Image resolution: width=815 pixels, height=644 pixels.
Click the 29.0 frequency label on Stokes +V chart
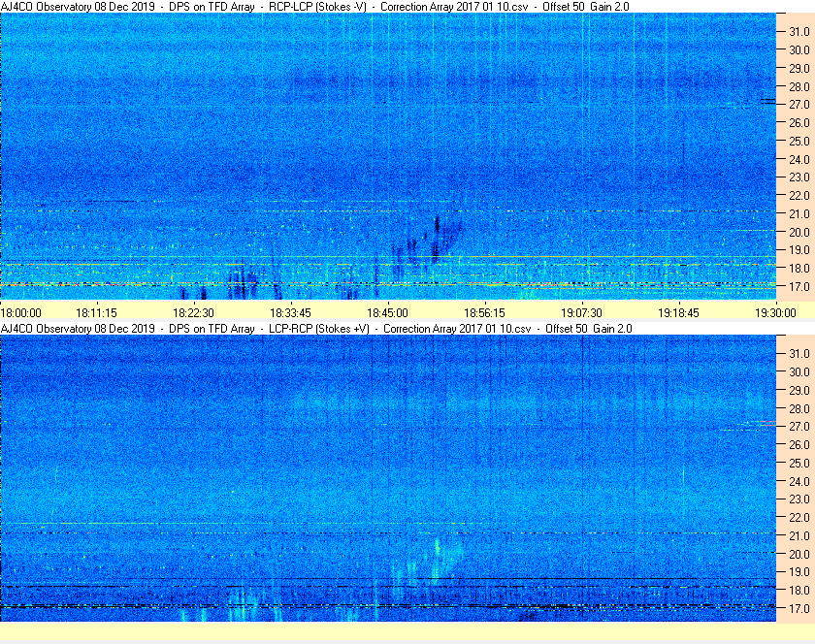tap(799, 390)
